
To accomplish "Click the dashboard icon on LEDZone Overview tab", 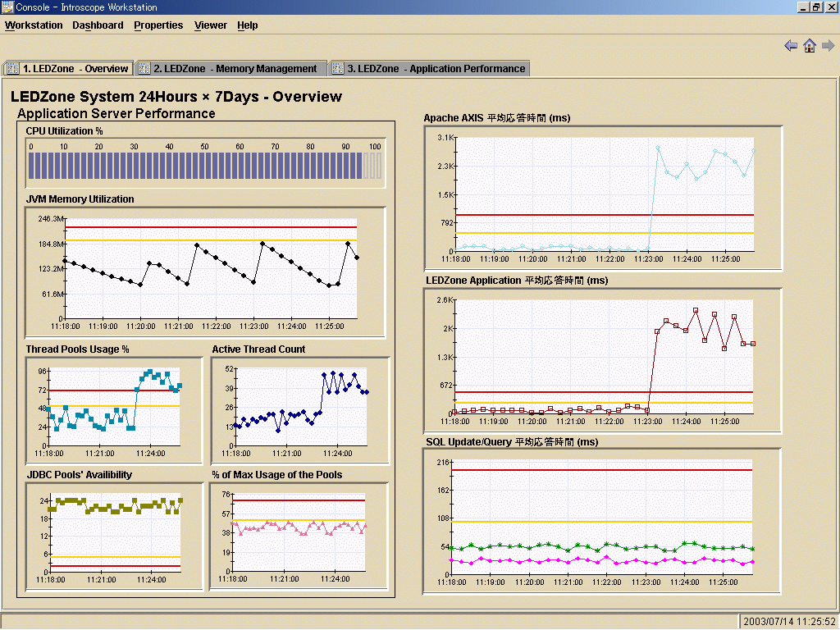I will 13,69.
